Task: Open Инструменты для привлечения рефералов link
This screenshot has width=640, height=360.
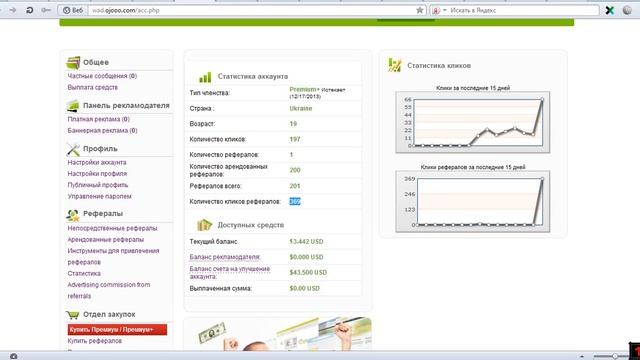Action: click(113, 256)
